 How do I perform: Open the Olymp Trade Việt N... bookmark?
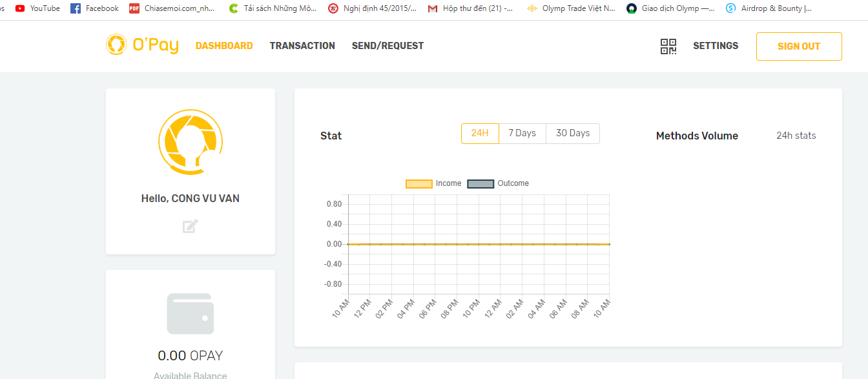point(571,8)
